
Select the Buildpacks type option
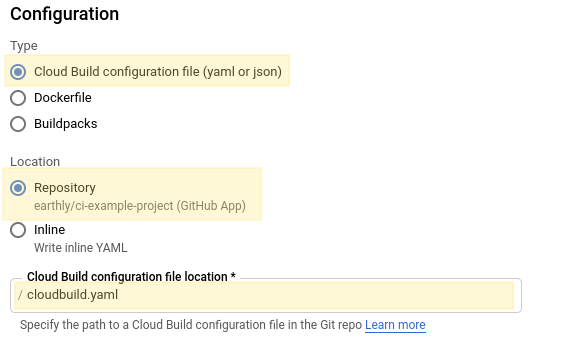click(x=18, y=124)
